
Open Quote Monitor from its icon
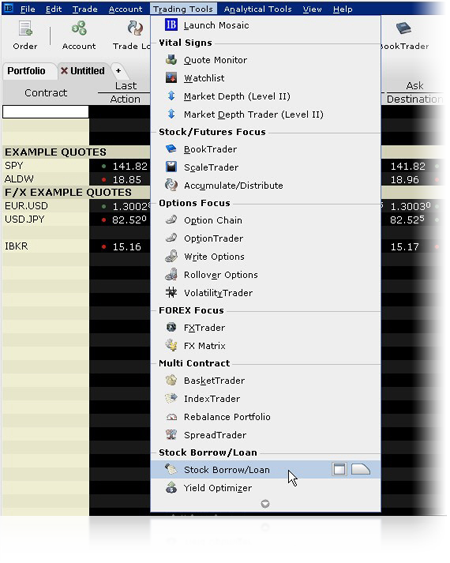[x=171, y=60]
